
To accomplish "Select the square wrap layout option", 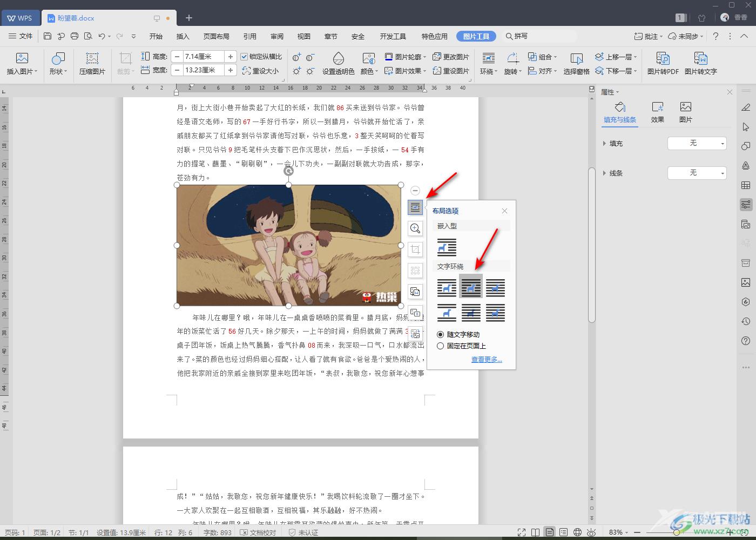I will (x=447, y=288).
